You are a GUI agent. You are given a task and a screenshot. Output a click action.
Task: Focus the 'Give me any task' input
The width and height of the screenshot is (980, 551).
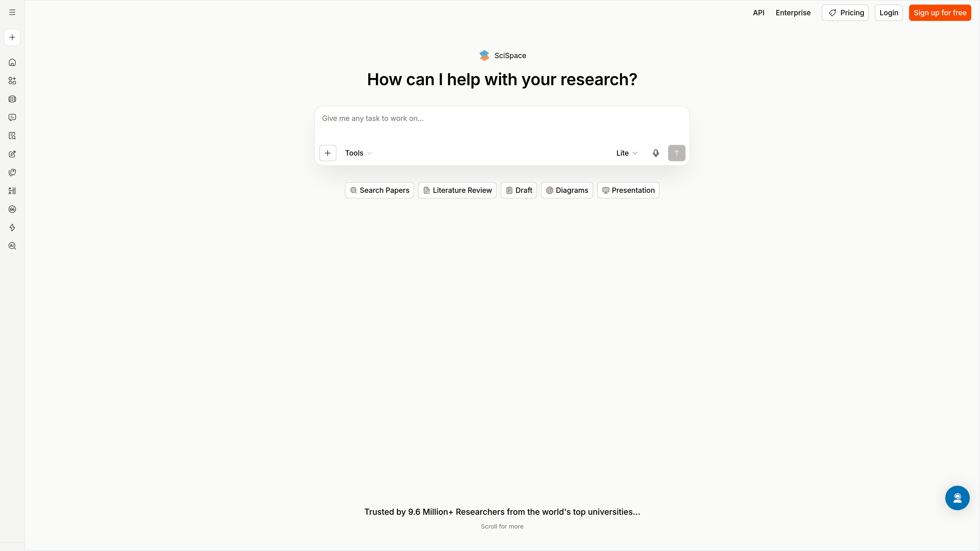point(502,124)
